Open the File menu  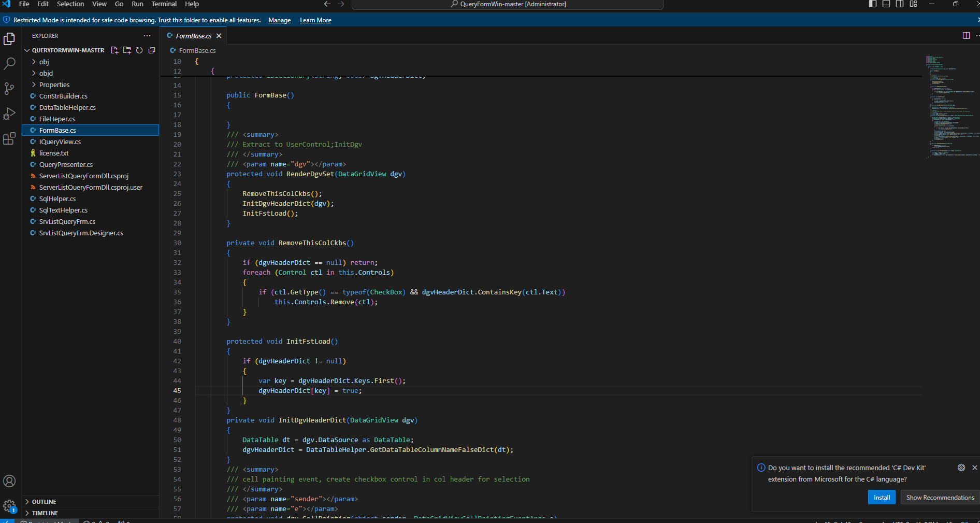[x=24, y=4]
